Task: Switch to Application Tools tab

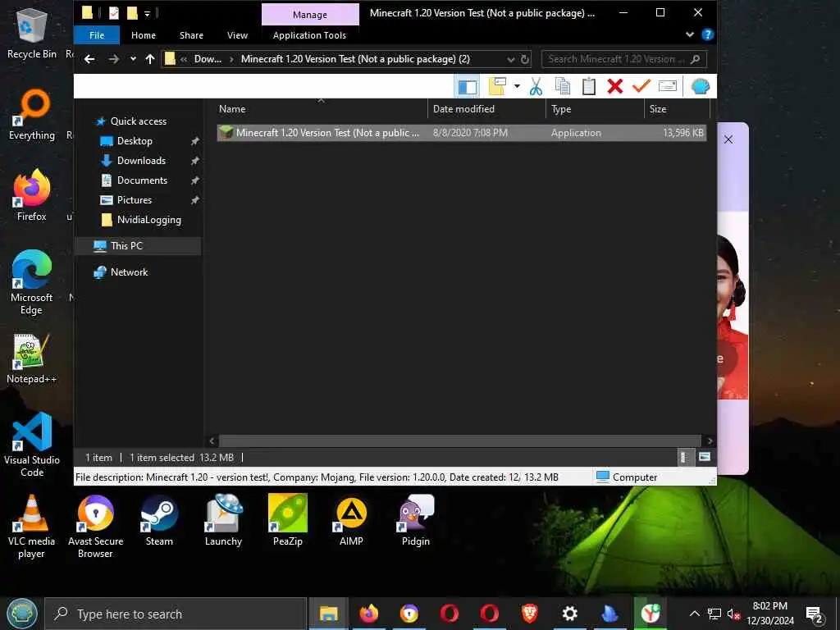Action: [309, 35]
